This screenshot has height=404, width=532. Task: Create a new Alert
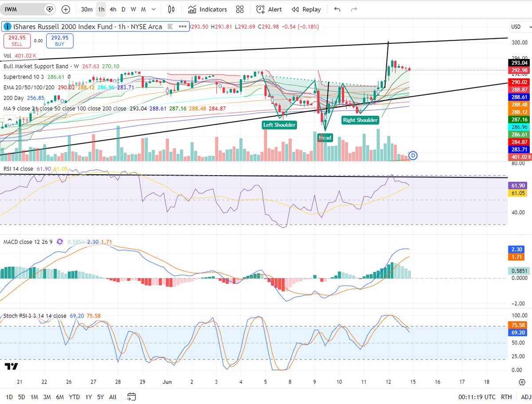[270, 9]
